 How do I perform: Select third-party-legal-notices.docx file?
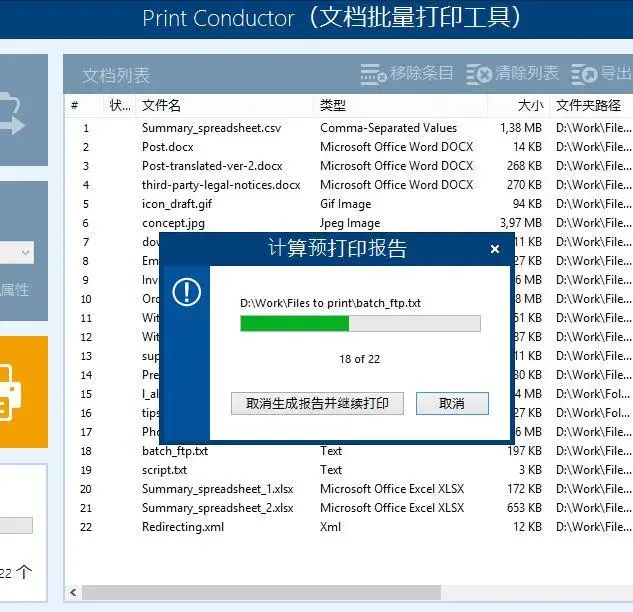221,185
